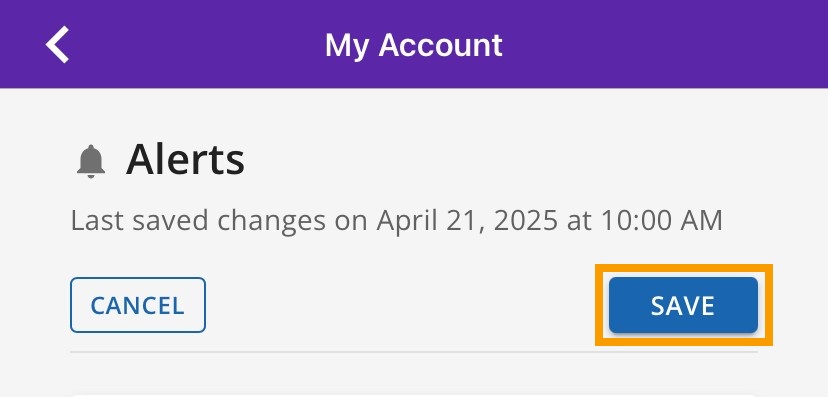Click the blue SAVE button
The width and height of the screenshot is (828, 397).
coord(683,305)
